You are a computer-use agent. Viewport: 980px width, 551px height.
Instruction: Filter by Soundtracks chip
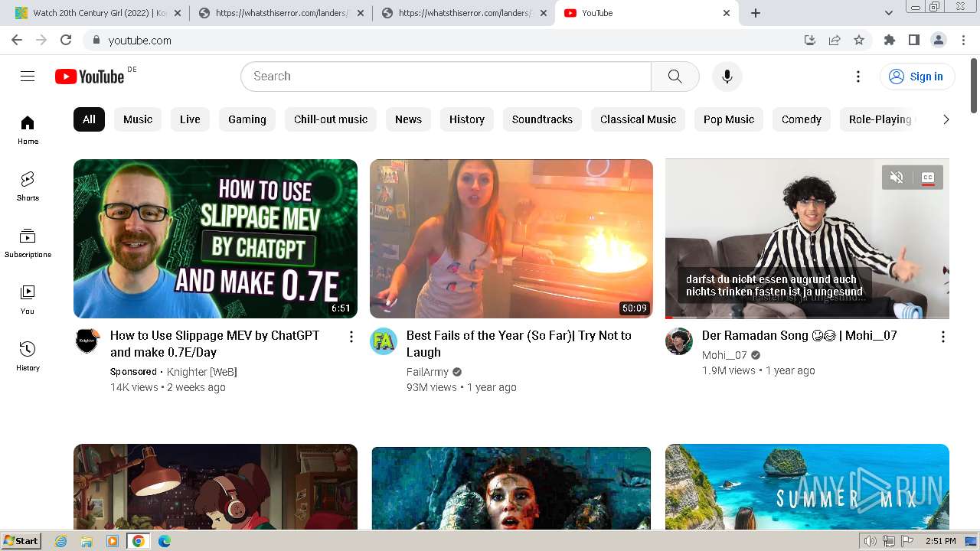pyautogui.click(x=542, y=119)
